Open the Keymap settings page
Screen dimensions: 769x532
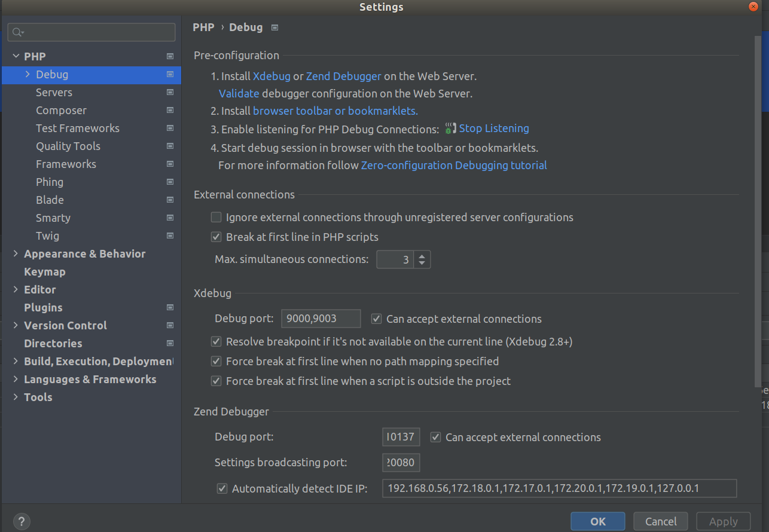pyautogui.click(x=45, y=272)
